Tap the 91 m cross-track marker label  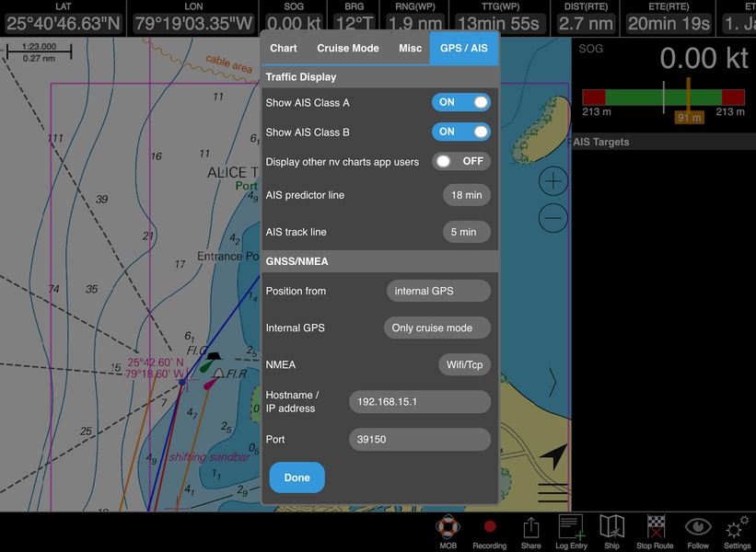click(689, 118)
